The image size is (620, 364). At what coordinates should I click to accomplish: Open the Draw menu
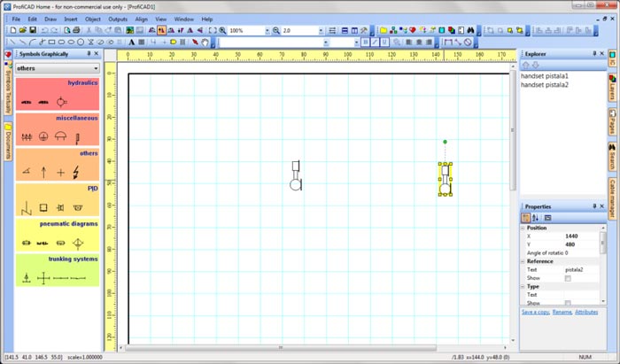click(x=50, y=19)
